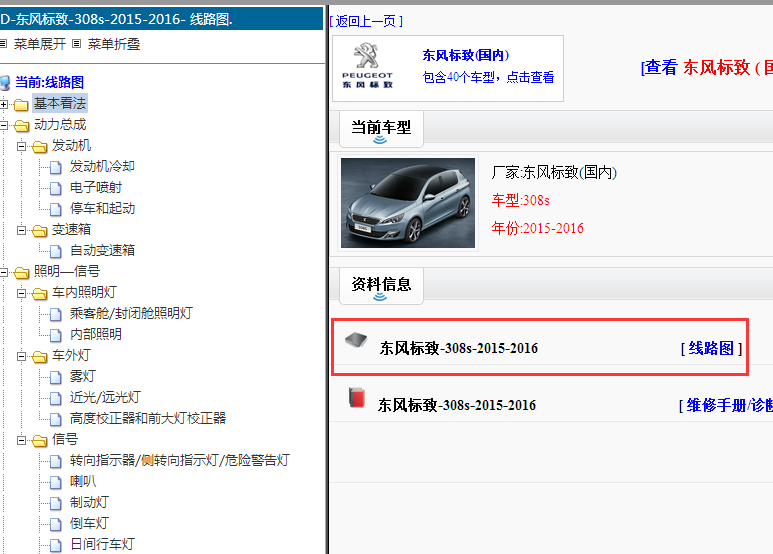The width and height of the screenshot is (773, 554).
Task: Go back via 返回上一页 link
Action: tap(366, 21)
